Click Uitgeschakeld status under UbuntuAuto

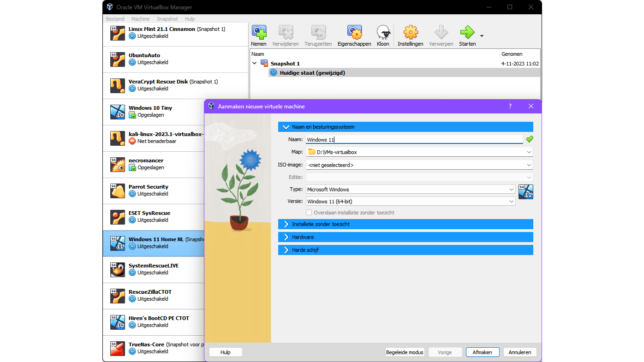tap(153, 62)
